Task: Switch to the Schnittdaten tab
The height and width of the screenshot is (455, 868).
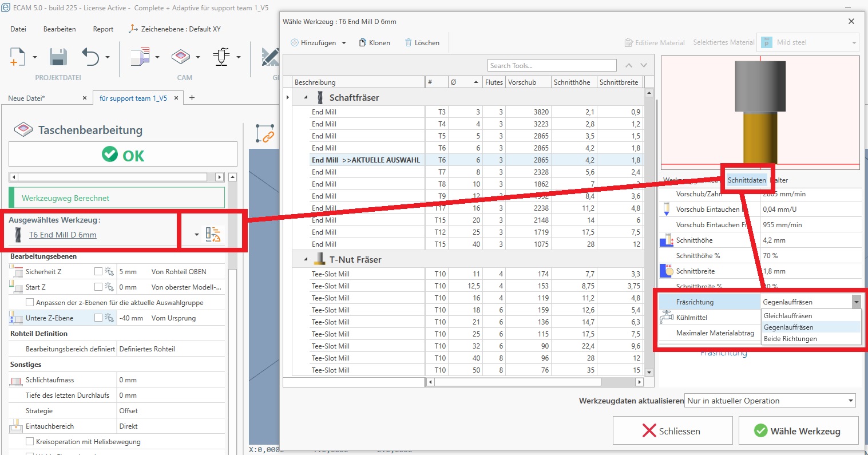Action: coord(746,180)
